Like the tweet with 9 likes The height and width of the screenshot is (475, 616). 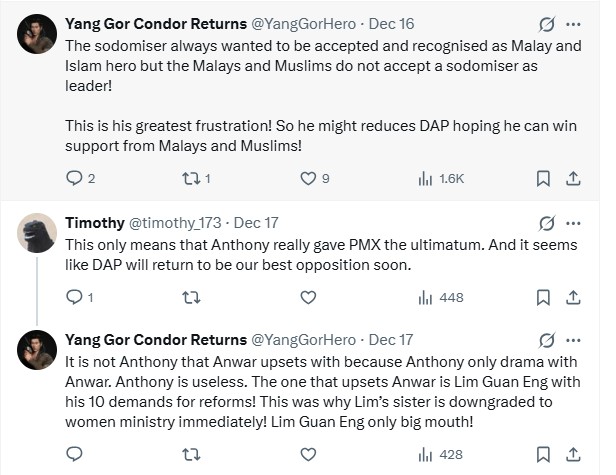click(308, 178)
